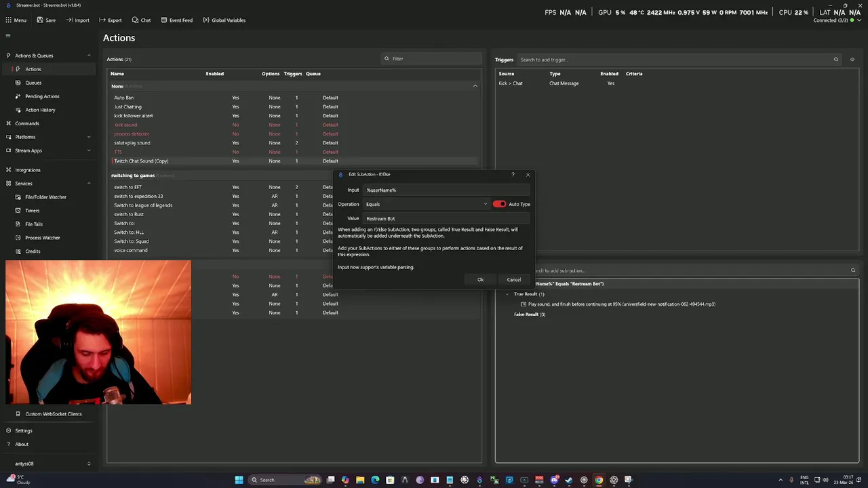
Task: Select the Kick sound action row
Action: [x=294, y=125]
